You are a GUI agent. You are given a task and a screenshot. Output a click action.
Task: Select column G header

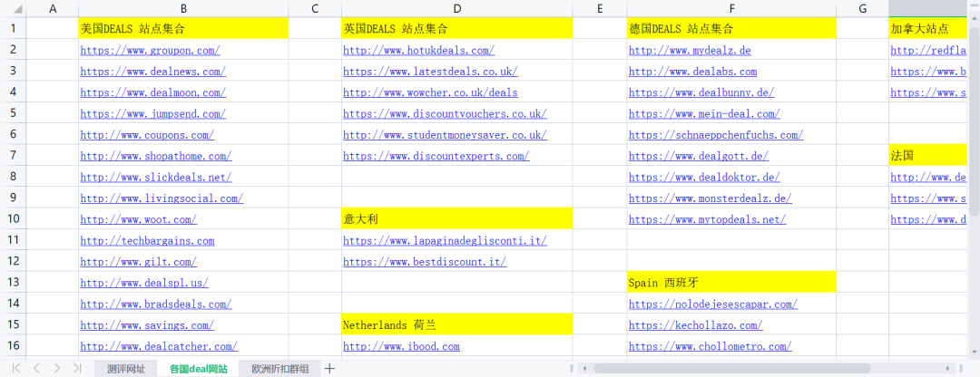pyautogui.click(x=863, y=9)
